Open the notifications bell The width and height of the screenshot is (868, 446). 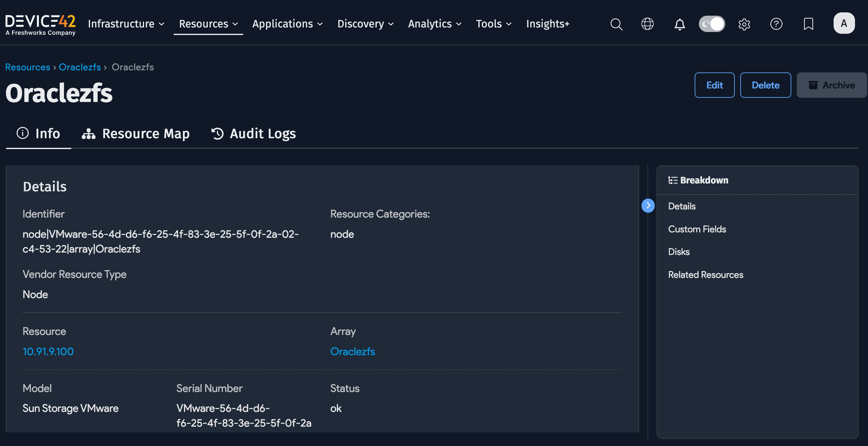point(680,24)
